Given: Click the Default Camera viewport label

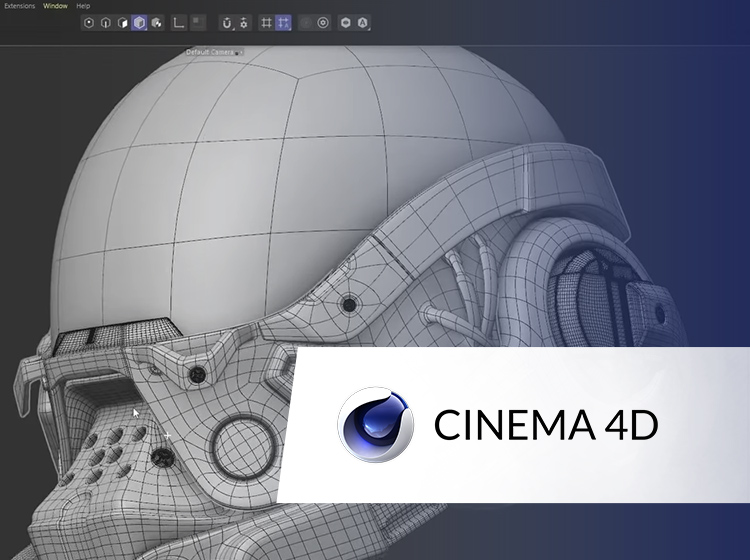Looking at the screenshot, I should 210,51.
